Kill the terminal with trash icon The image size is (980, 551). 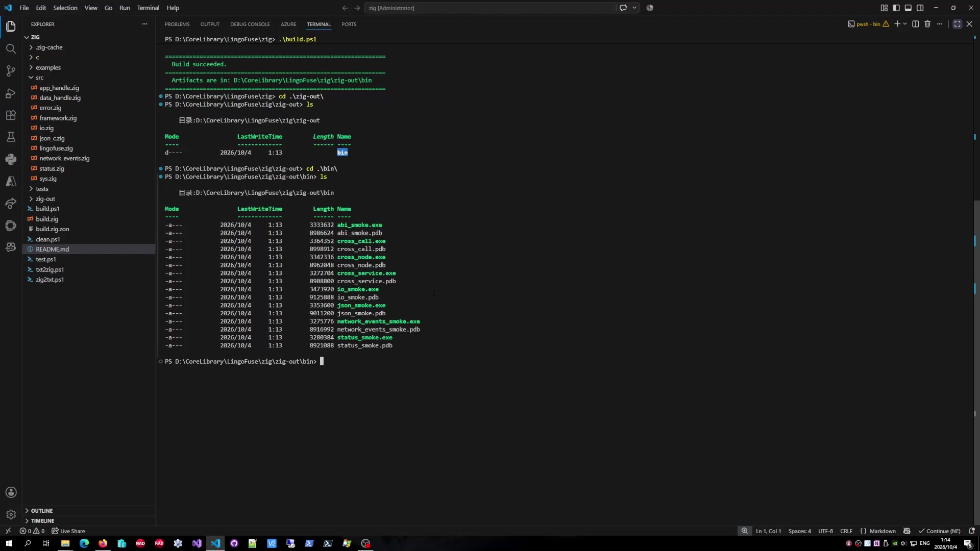coord(927,24)
